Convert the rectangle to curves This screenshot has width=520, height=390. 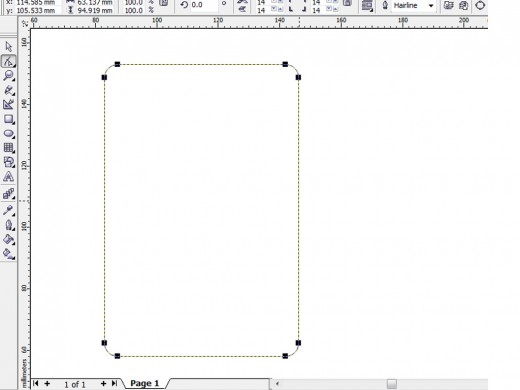480,5
